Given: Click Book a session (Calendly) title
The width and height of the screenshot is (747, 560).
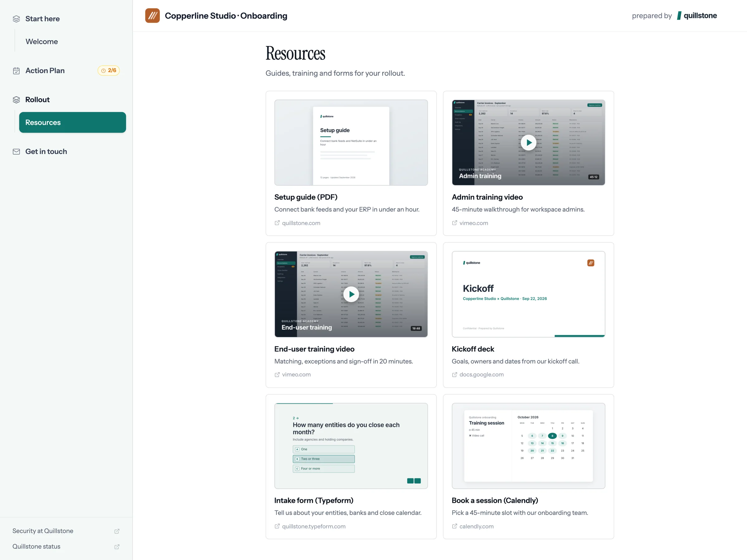Looking at the screenshot, I should click(x=495, y=500).
